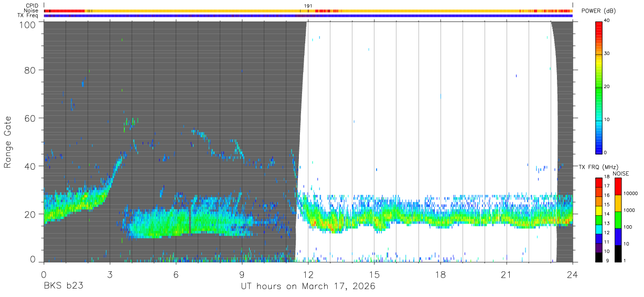Viewport: 644px width, 297px height.
Task: Click the NOISE color bar legend
Action: (618, 219)
